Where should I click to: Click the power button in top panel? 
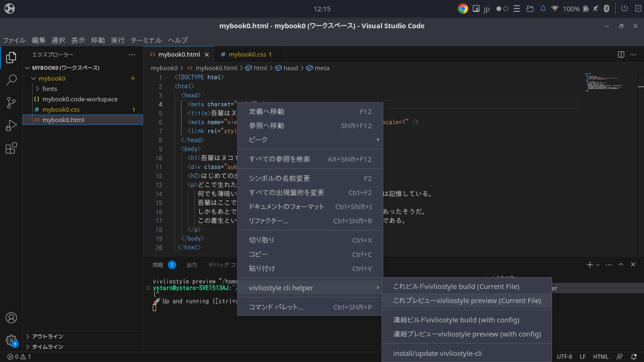coord(624,8)
